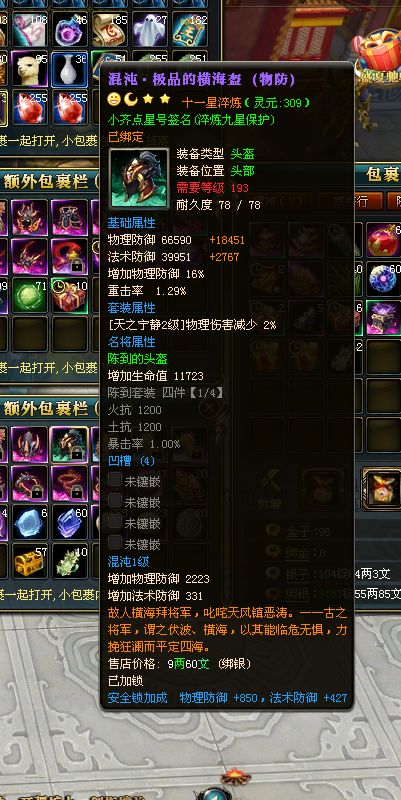Viewport: 401px width, 800px height.
Task: Click the purple potion with count 46
Action: [69, 29]
